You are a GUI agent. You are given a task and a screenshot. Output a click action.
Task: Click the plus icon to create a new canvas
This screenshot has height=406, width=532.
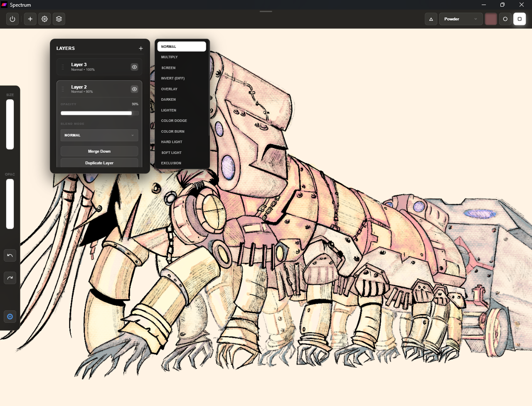point(30,19)
